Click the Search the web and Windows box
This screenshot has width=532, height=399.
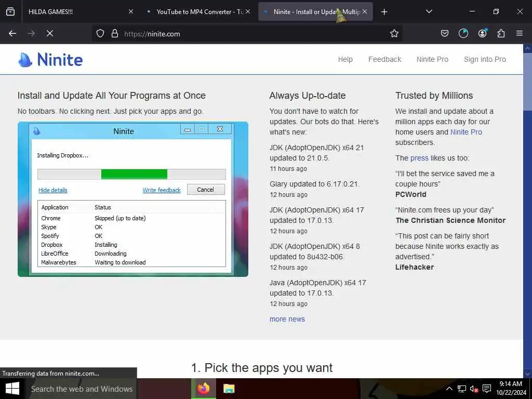point(82,389)
